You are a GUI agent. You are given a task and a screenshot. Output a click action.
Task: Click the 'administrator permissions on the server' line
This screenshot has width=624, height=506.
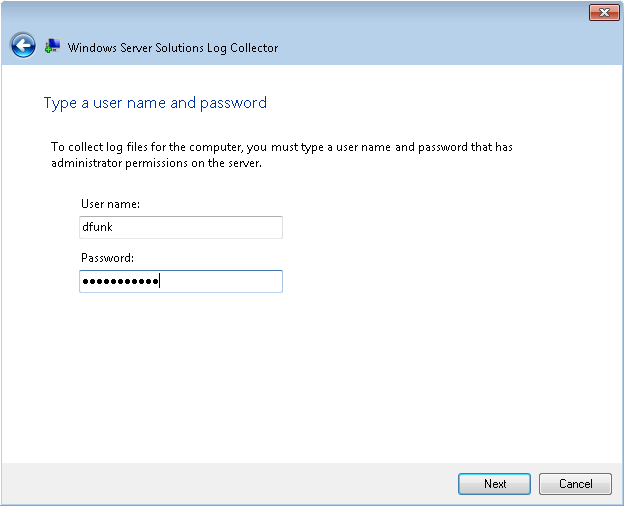[156, 163]
